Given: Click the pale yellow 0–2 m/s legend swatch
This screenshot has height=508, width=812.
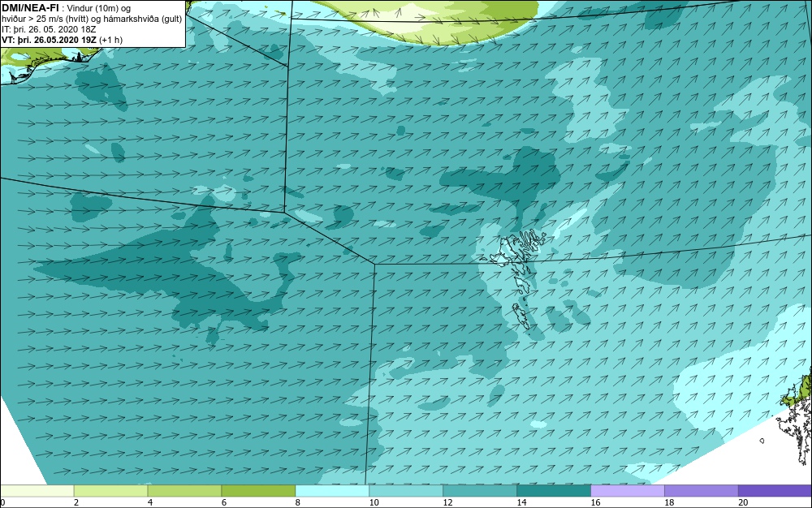Looking at the screenshot, I should point(37,491).
